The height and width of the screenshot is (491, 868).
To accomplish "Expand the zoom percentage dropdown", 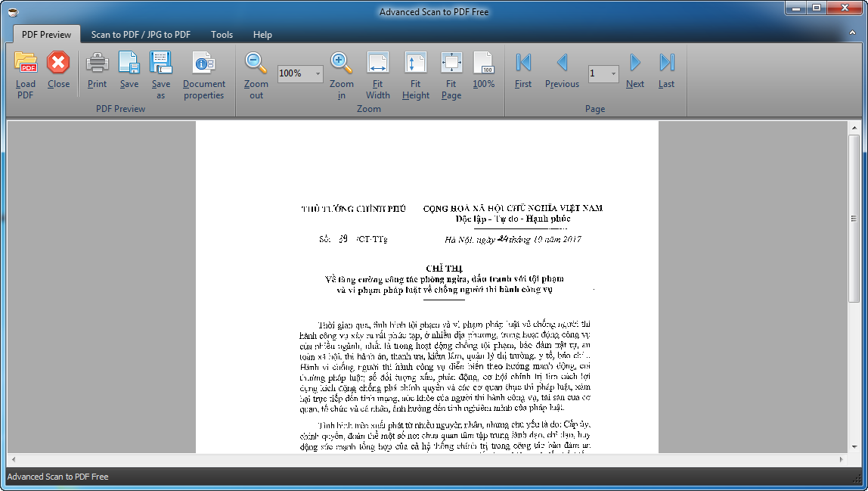I will (x=317, y=73).
